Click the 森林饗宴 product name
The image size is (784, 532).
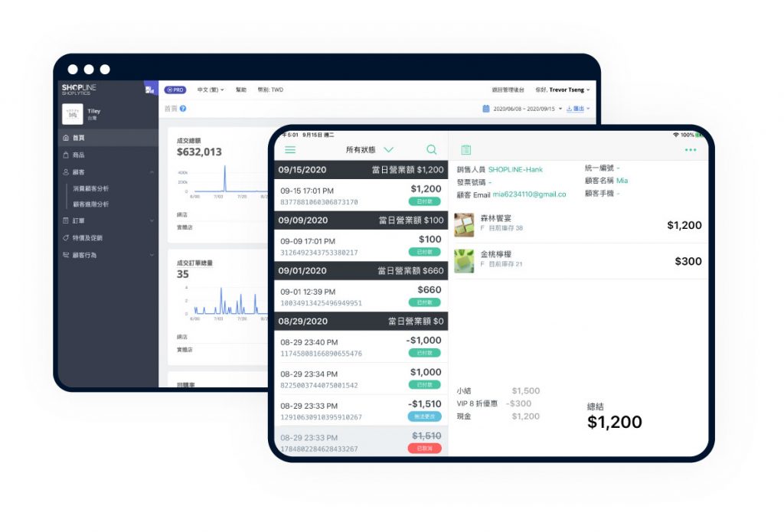495,218
